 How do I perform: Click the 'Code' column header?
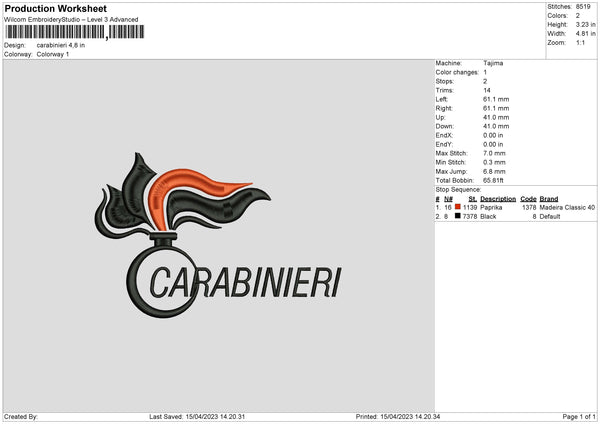(528, 199)
